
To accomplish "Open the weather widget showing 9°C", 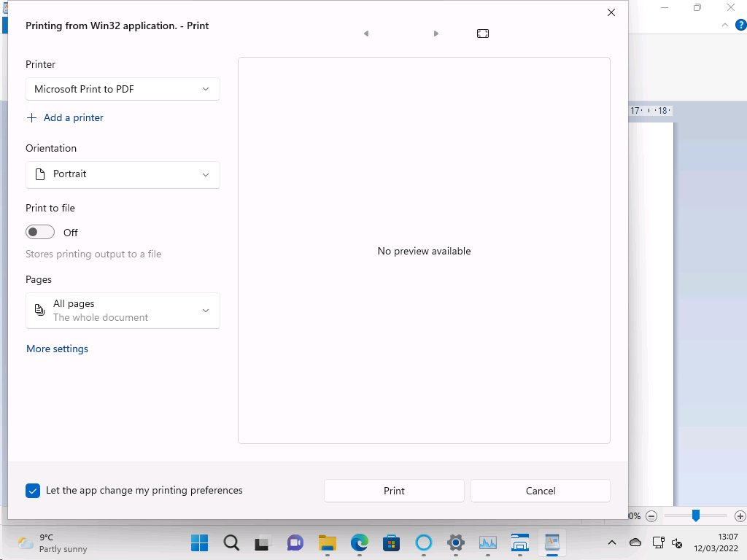I will tap(53, 542).
